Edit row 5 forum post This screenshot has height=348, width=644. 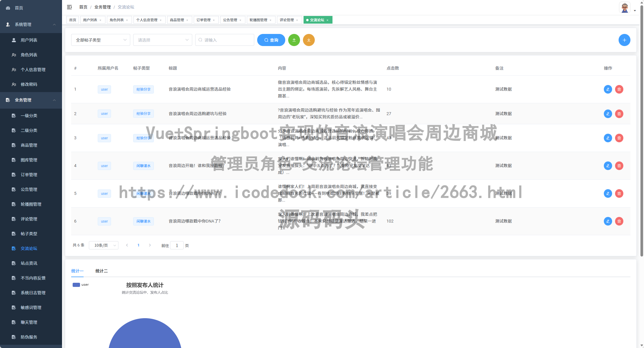click(608, 193)
